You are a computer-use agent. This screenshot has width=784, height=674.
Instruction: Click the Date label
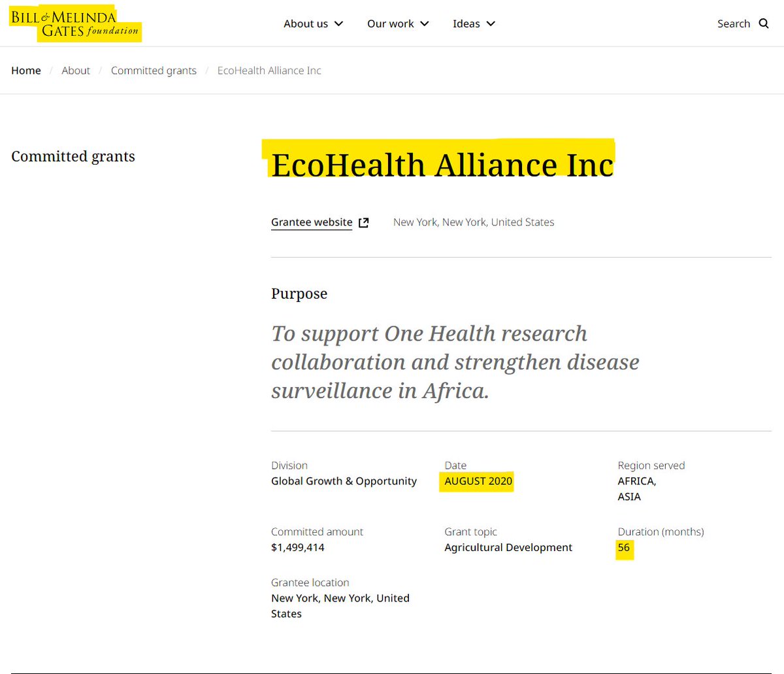[x=455, y=465]
